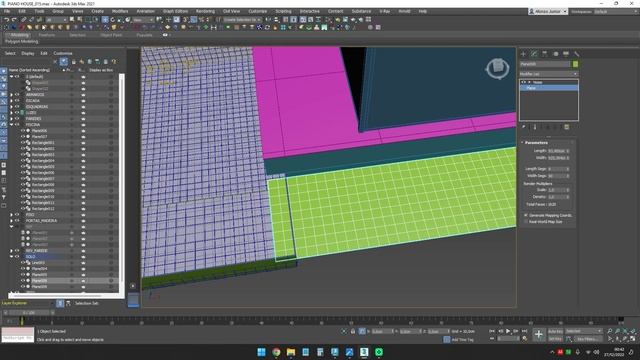The width and height of the screenshot is (640, 360).
Task: Open Display menu in Scene Explorer
Action: [x=28, y=53]
